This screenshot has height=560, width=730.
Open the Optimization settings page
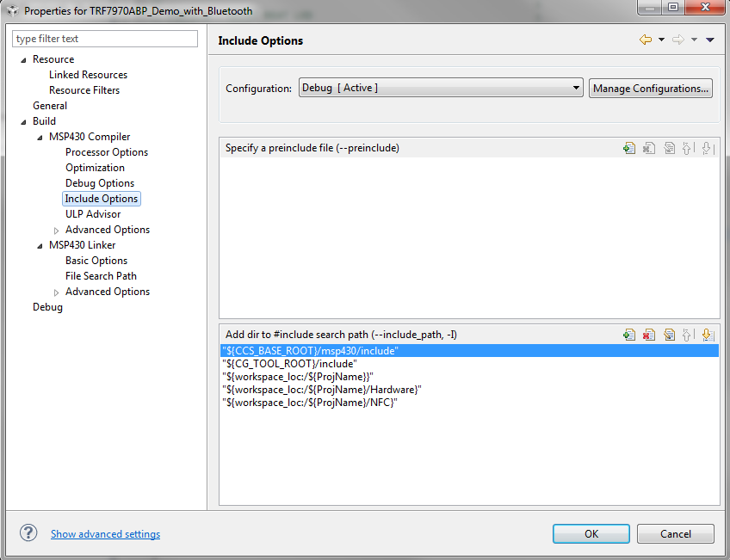pyautogui.click(x=95, y=168)
